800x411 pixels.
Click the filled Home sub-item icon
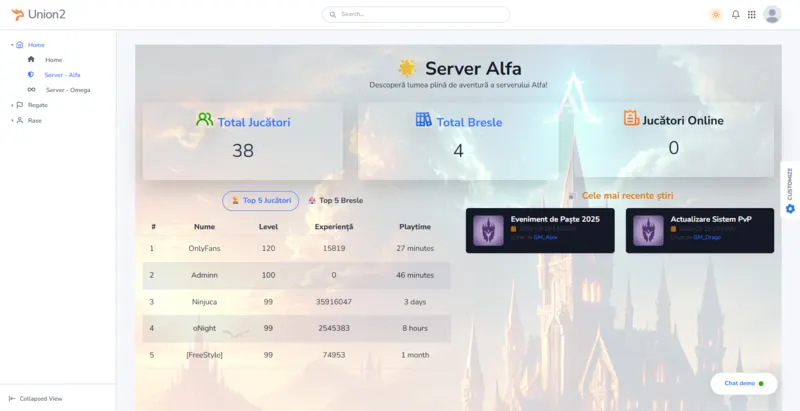click(31, 60)
